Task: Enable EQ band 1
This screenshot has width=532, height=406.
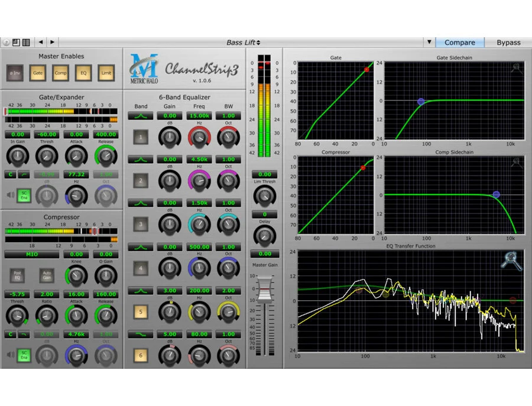Action: 141,138
